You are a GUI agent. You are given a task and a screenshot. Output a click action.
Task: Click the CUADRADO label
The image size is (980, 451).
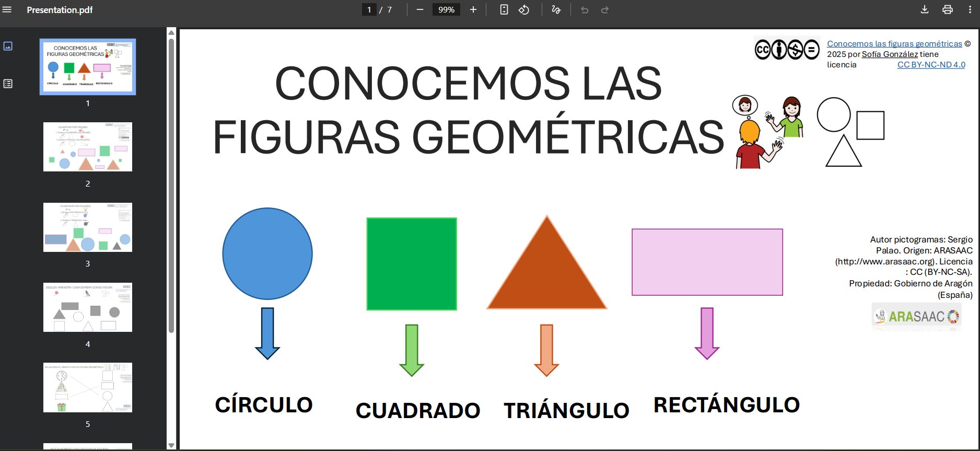tap(418, 410)
